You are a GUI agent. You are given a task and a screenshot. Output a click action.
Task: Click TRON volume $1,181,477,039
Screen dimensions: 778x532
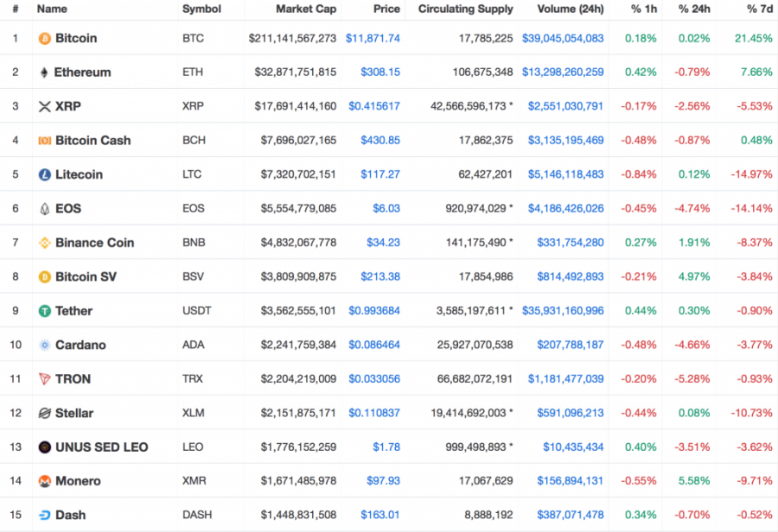[565, 379]
